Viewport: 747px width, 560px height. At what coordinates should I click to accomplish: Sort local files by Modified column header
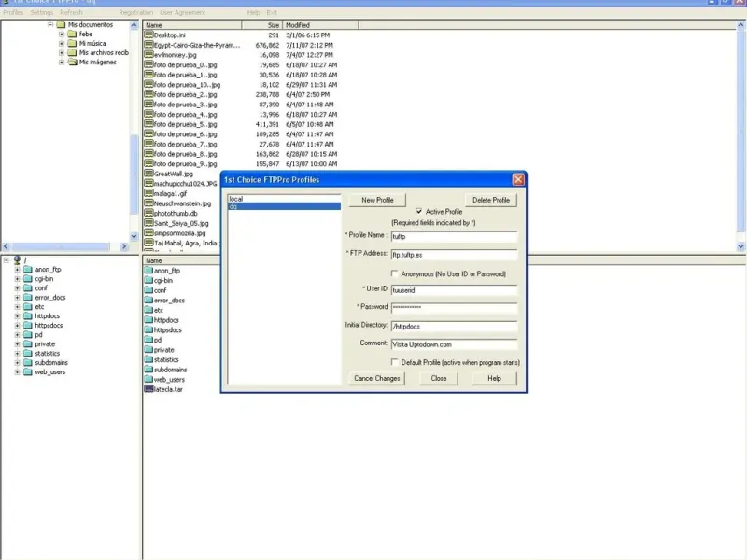[320, 25]
